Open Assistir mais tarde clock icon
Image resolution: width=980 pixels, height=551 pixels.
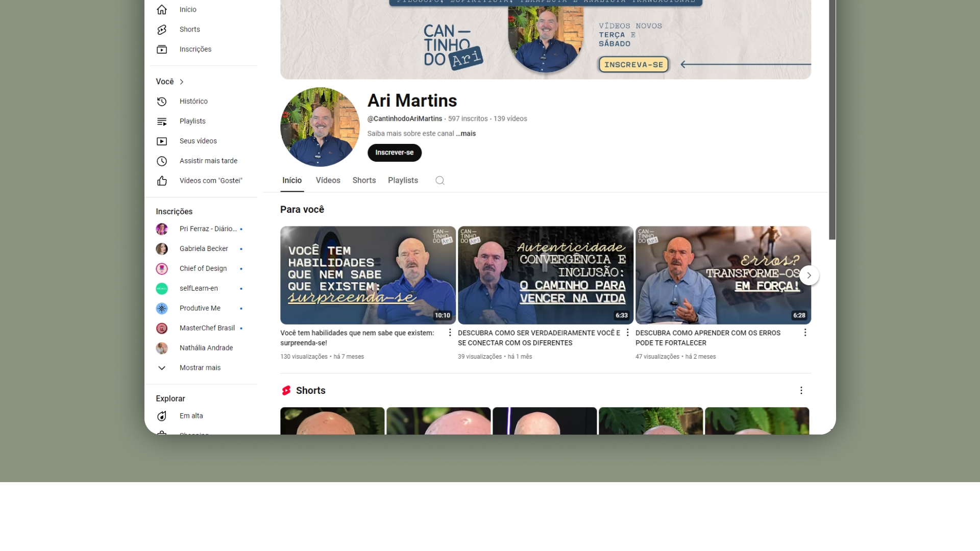coord(162,161)
